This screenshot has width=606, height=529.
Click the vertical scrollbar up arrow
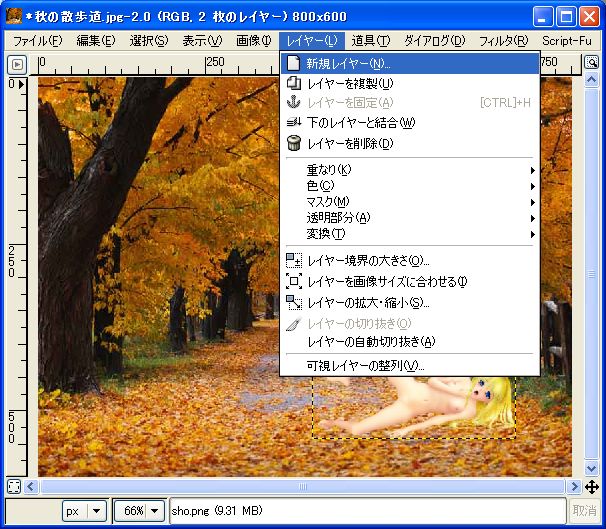(x=591, y=80)
